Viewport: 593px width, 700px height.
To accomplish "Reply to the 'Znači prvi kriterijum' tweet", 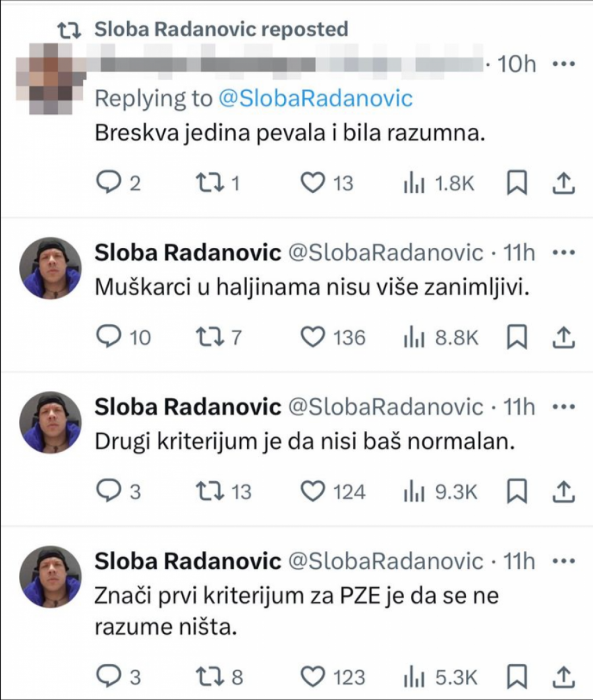I will 107,676.
